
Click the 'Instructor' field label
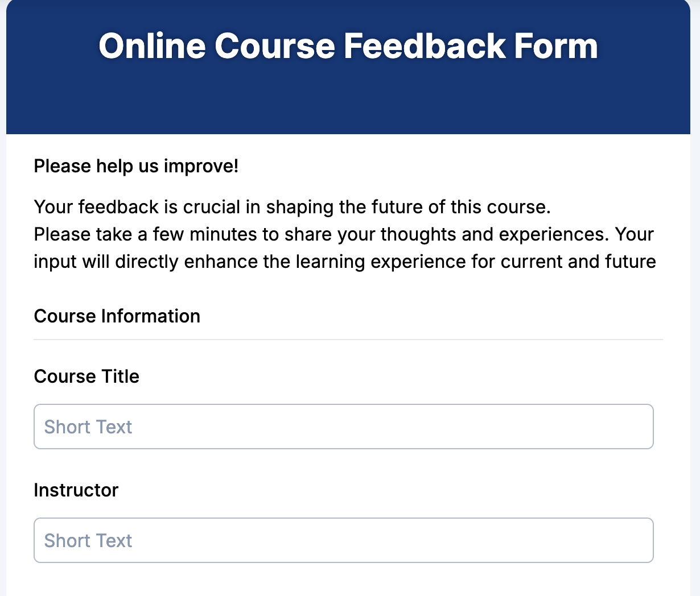click(76, 490)
